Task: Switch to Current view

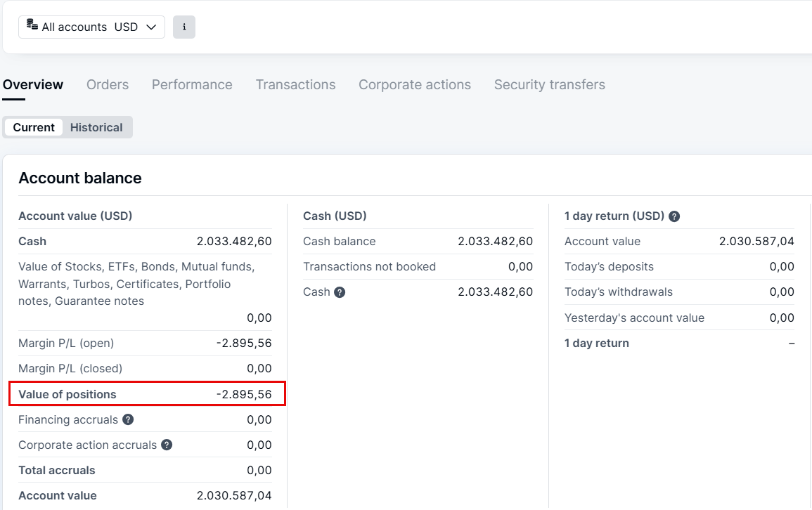Action: 34,127
